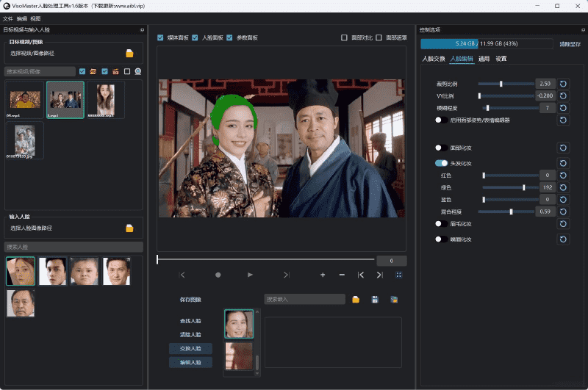Image resolution: width=588 pixels, height=390 pixels.
Task: Enable the webcam filter checkbox
Action: pyautogui.click(x=127, y=71)
